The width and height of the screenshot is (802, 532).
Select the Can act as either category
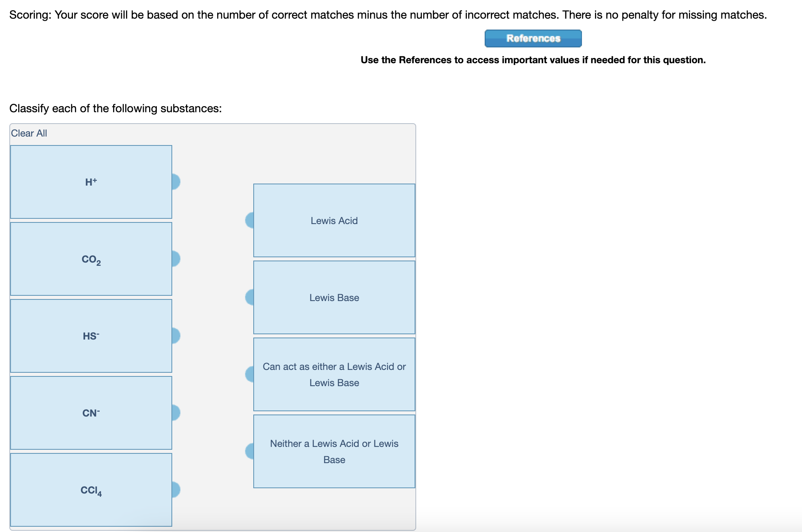pyautogui.click(x=334, y=374)
